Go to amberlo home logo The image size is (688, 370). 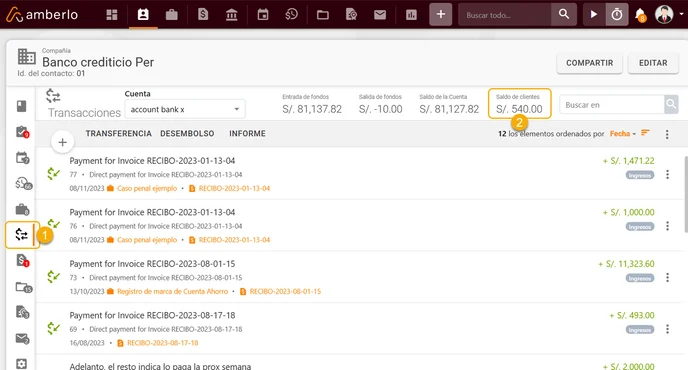coord(42,14)
